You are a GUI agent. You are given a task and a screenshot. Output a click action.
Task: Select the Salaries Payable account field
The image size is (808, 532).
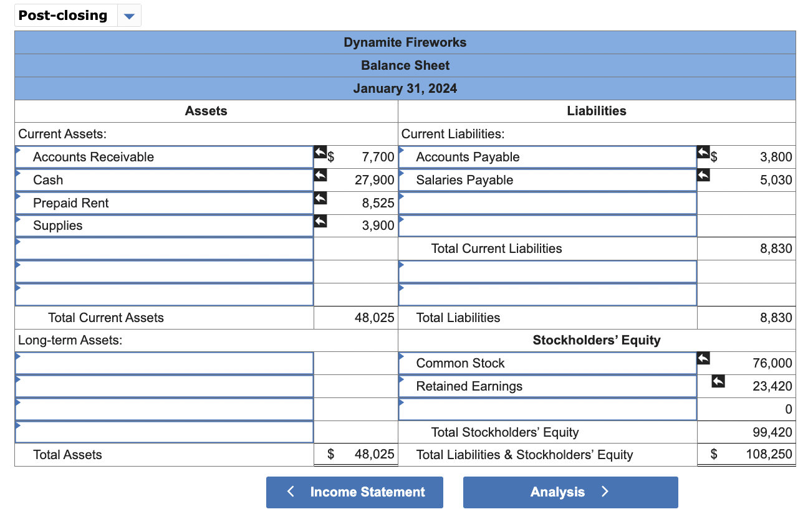[547, 180]
